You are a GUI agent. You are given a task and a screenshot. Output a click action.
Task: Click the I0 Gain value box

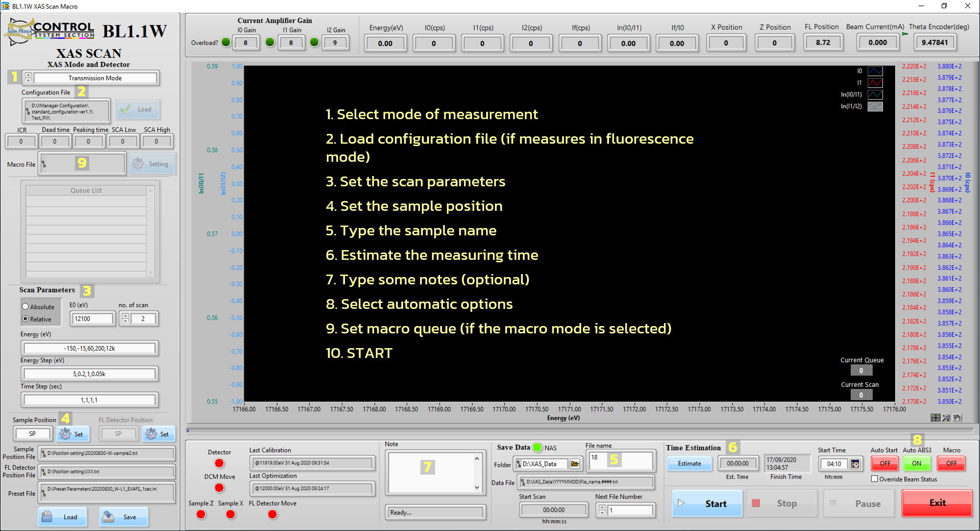(x=245, y=43)
